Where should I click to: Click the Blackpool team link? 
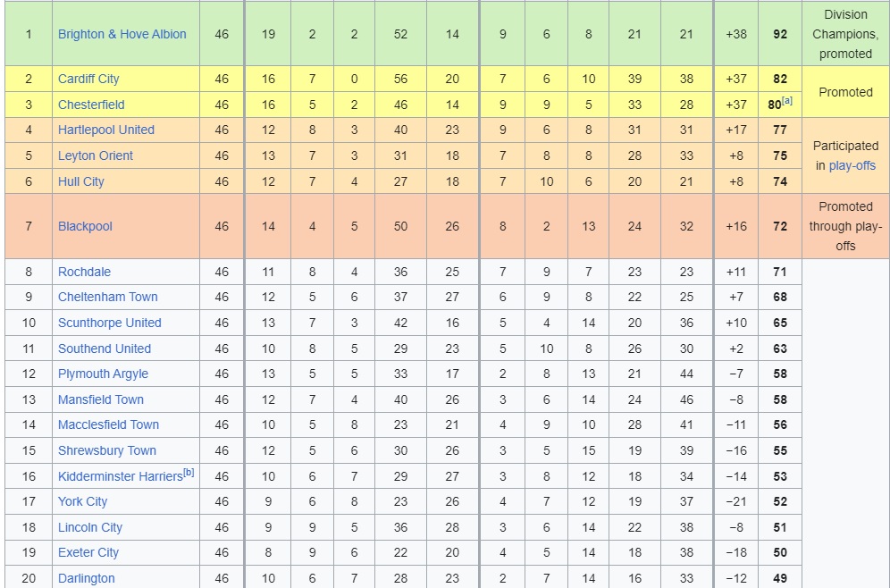click(85, 226)
